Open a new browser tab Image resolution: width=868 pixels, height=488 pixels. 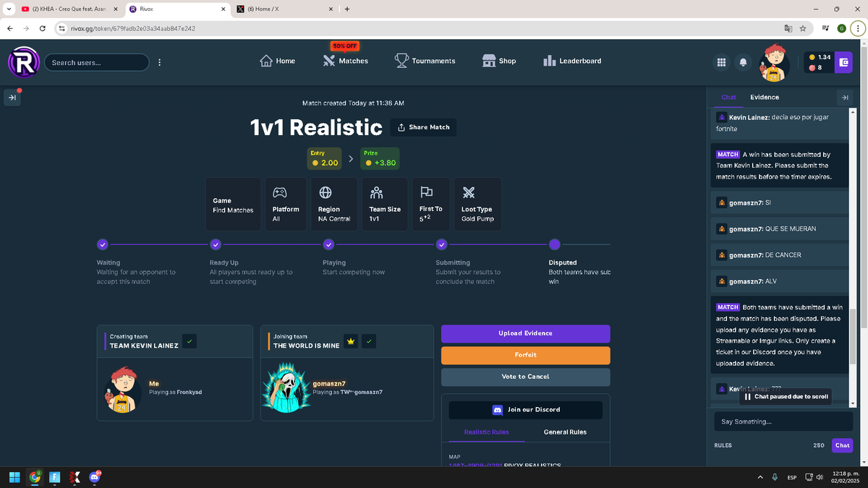[x=347, y=9]
